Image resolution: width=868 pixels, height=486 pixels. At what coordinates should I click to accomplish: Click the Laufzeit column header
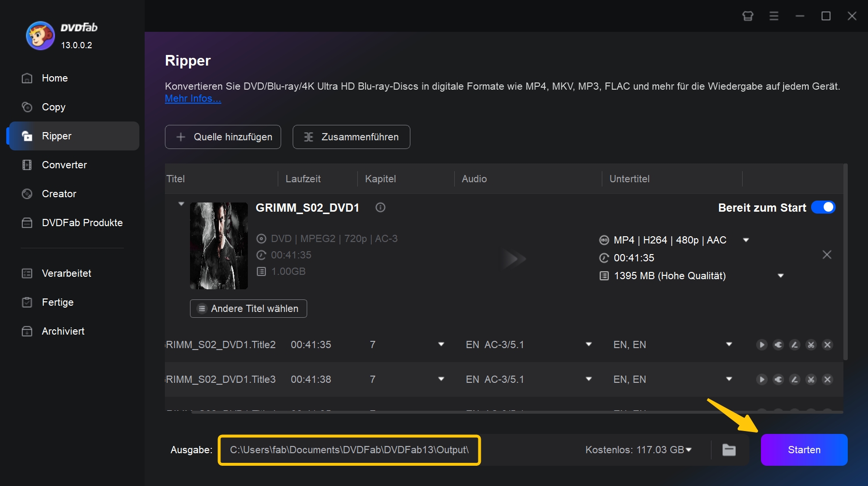point(303,179)
